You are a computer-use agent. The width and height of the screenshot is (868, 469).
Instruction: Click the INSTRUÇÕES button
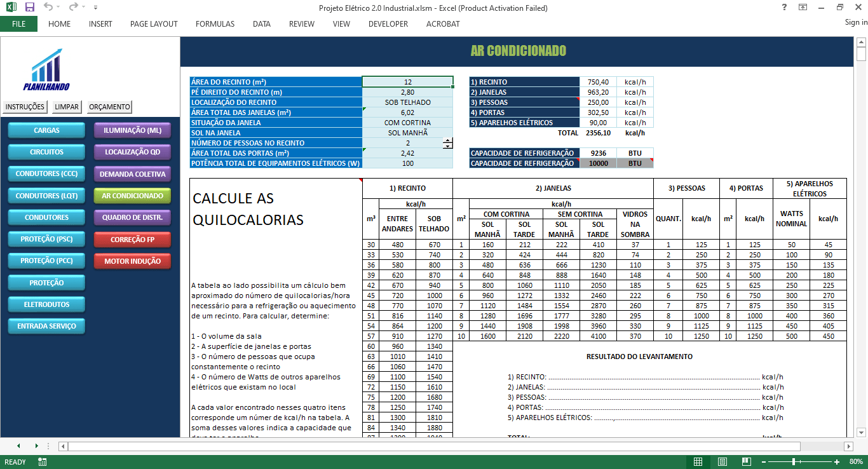[x=25, y=107]
